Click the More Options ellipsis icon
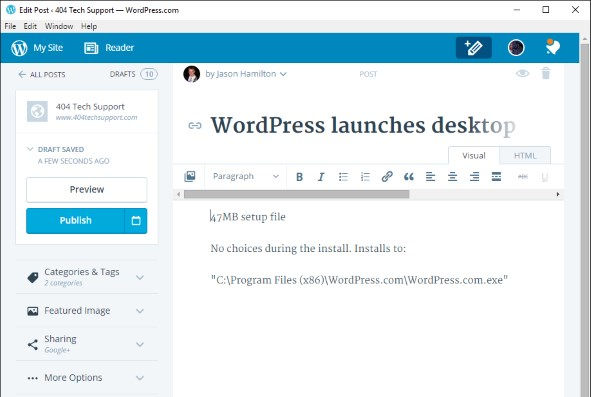Viewport: 591px width, 397px height. pos(33,378)
